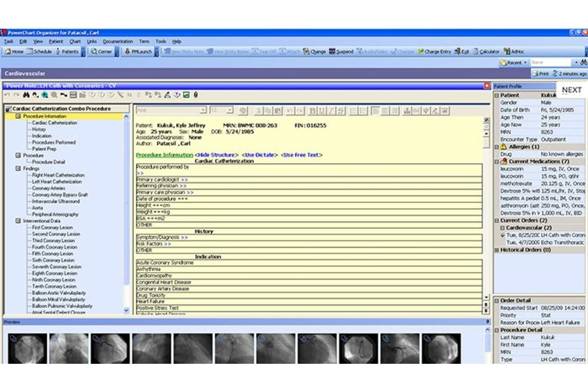Image resolution: width=588 pixels, height=392 pixels.
Task: Open Charge Entry from the toolbar
Action: pos(434,52)
